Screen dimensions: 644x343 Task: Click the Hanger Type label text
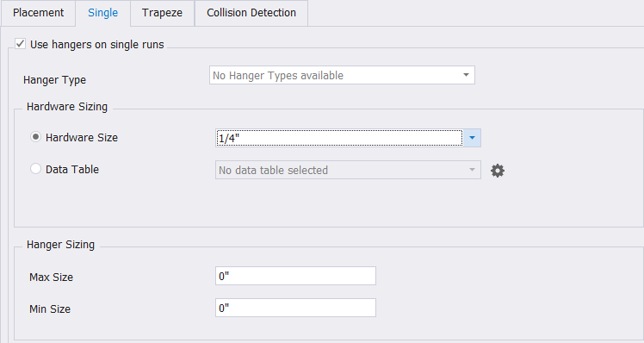click(54, 80)
